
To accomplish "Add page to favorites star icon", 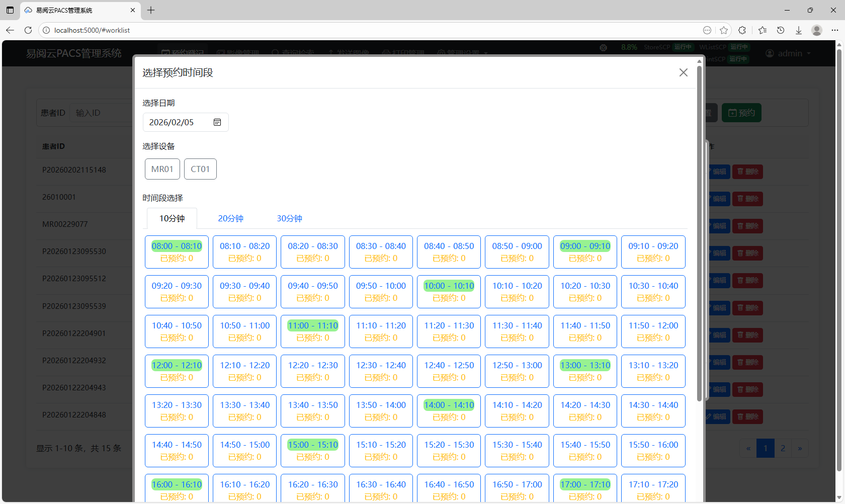I will (724, 30).
